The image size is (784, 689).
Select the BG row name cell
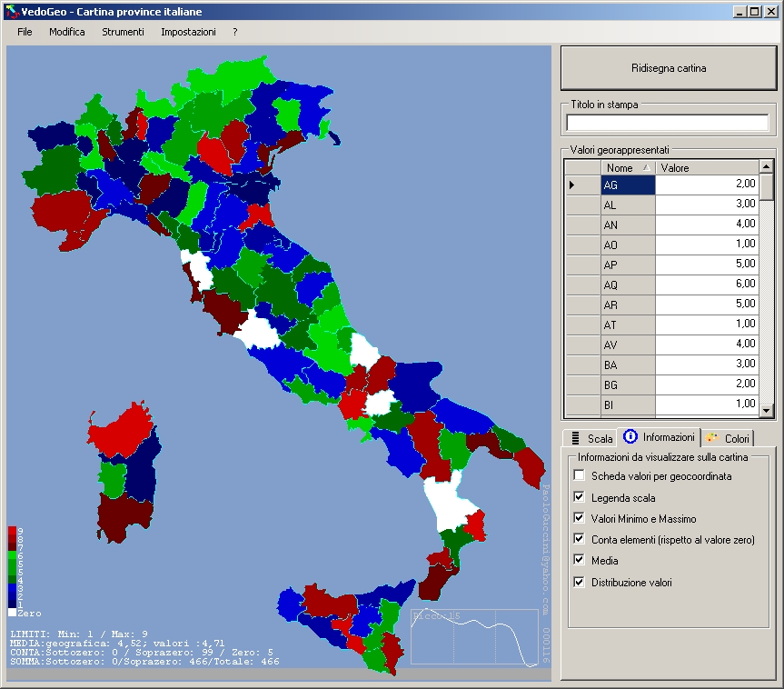point(628,385)
